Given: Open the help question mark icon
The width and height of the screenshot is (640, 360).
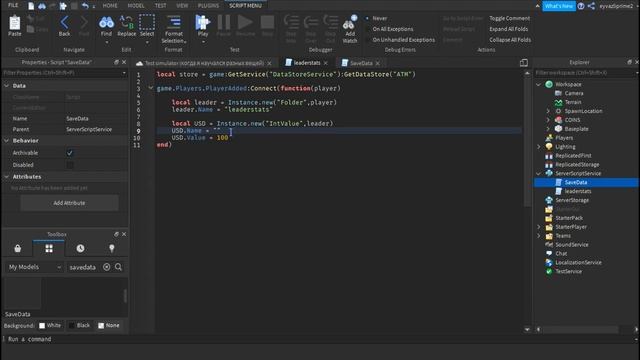Looking at the screenshot, I should [581, 6].
